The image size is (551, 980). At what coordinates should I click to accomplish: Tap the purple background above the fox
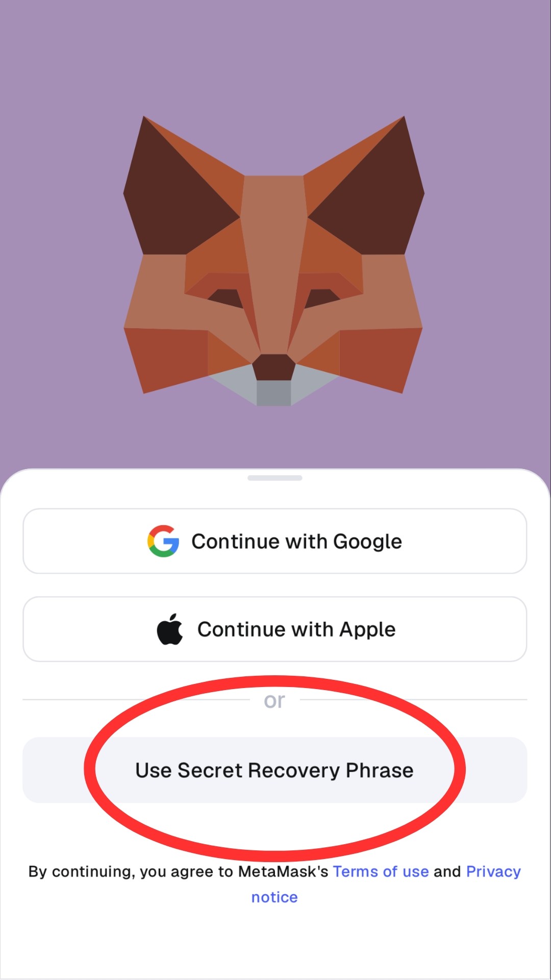coord(275,56)
